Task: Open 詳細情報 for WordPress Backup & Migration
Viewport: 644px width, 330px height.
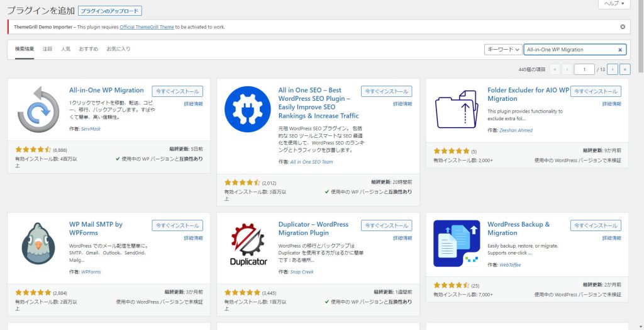Action: pos(611,238)
